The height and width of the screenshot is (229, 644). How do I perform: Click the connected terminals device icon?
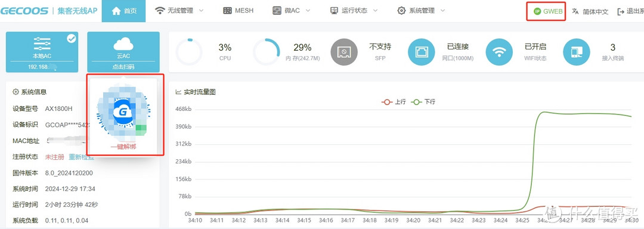point(576,52)
